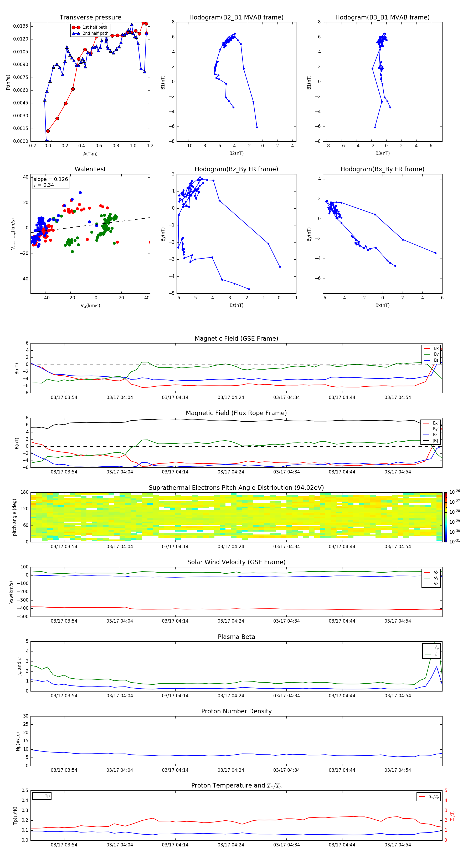Screen dimensions: 473x868
Task: Click the Plasma Beta legend box
Action: (431, 650)
